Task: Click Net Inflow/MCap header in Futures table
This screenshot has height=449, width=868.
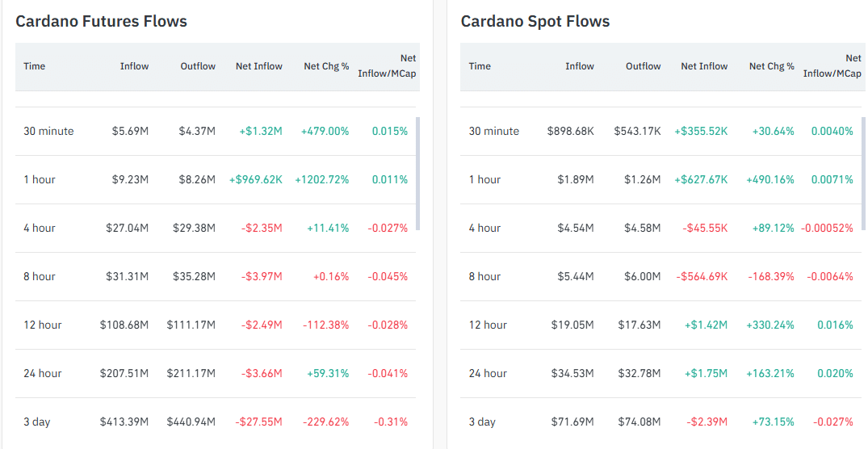Action: (x=387, y=66)
